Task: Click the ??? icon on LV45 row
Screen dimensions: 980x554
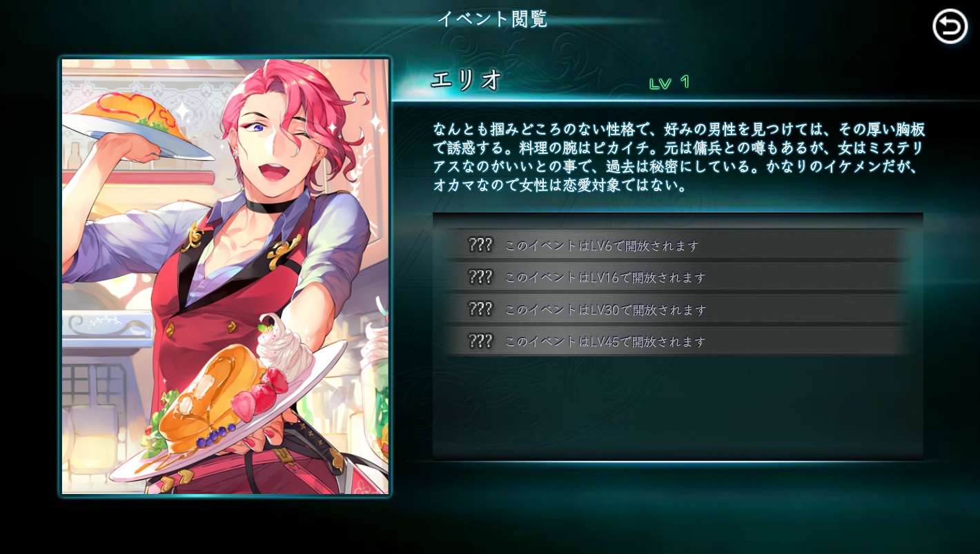Action: click(480, 341)
